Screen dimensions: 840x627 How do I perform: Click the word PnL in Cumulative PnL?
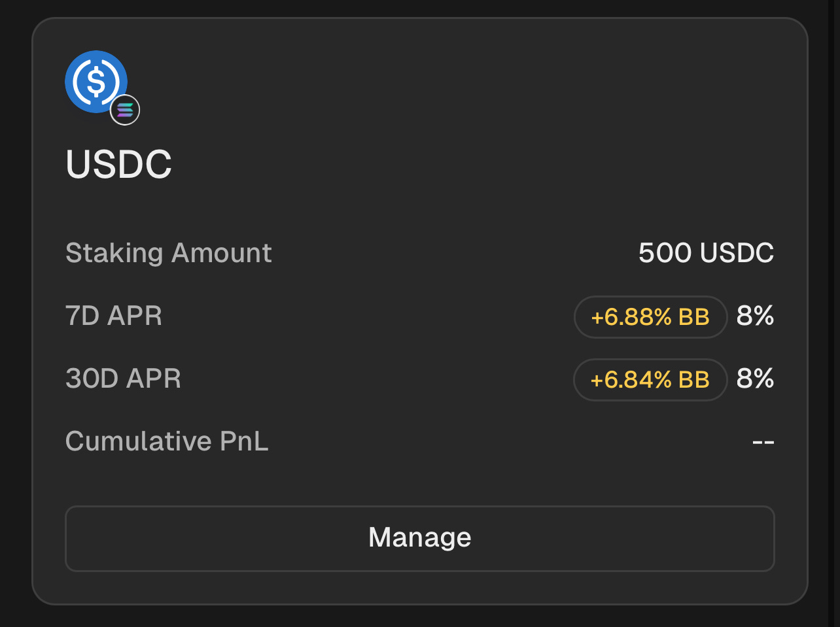244,441
